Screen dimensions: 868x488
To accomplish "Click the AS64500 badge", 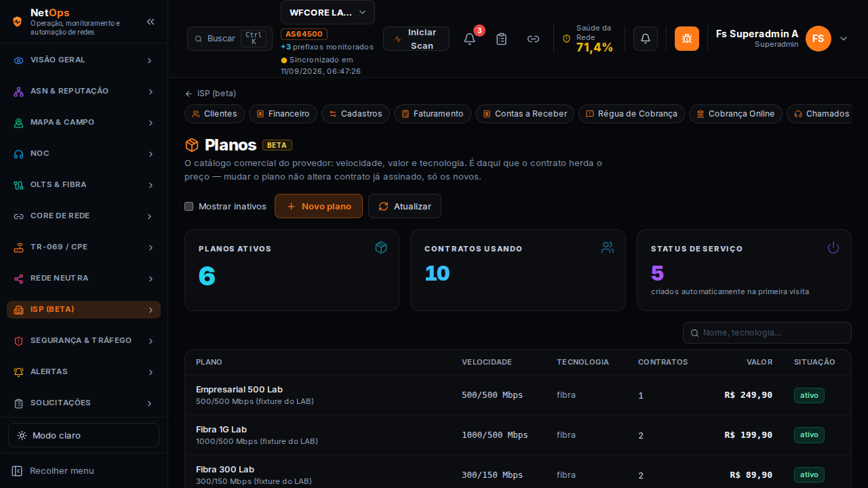I will point(304,34).
